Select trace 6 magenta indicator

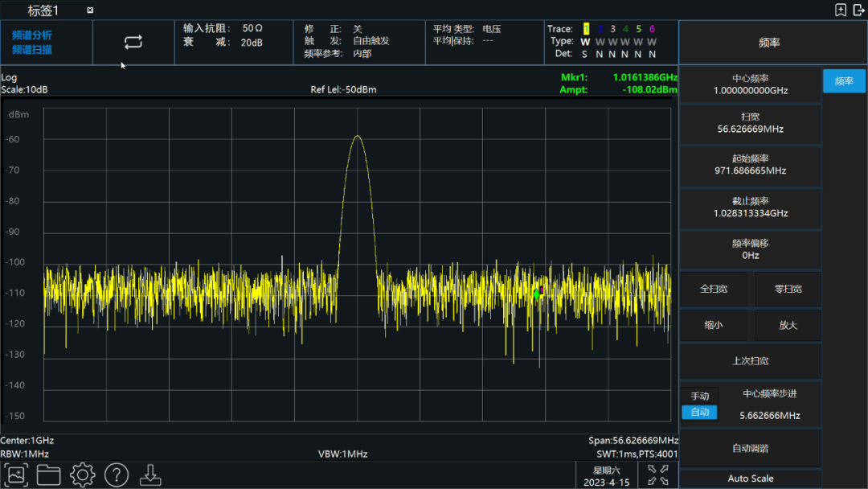(652, 29)
